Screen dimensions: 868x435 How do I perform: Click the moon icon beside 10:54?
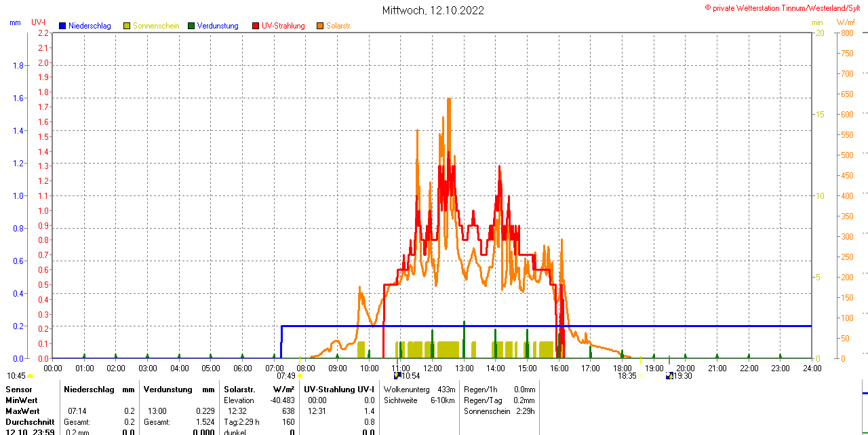coord(397,375)
